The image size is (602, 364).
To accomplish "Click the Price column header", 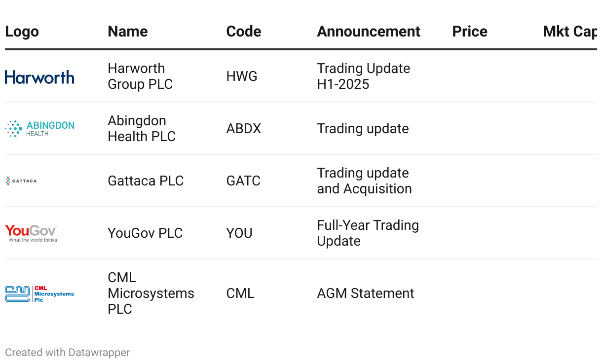I will [x=470, y=32].
